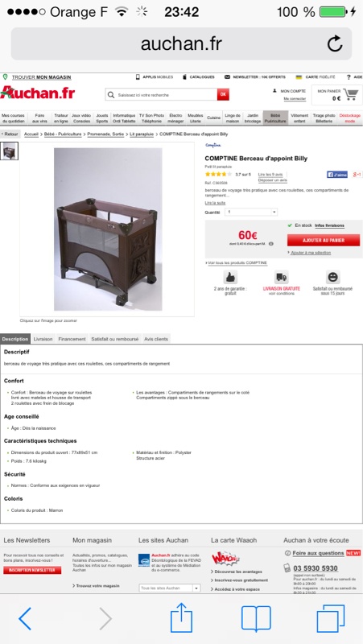Switch to the Livraison tab
Viewport: 363px width, 644px height.
click(x=43, y=339)
